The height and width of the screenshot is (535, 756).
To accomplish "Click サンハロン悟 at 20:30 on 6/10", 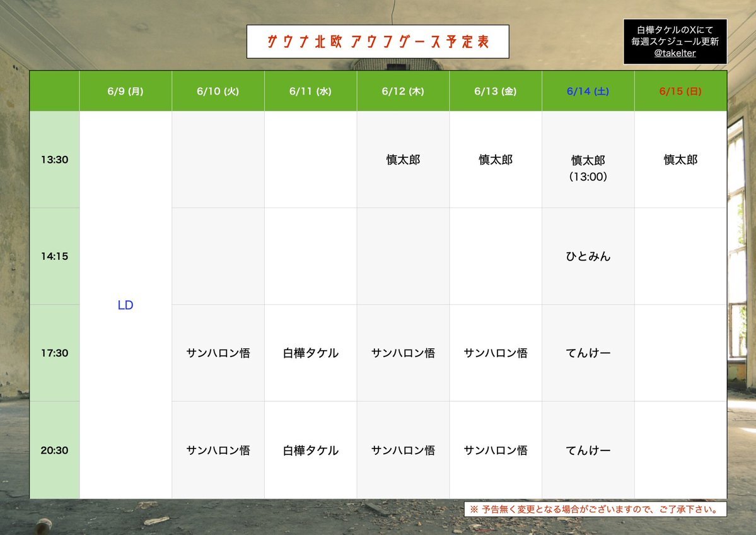I will point(218,450).
